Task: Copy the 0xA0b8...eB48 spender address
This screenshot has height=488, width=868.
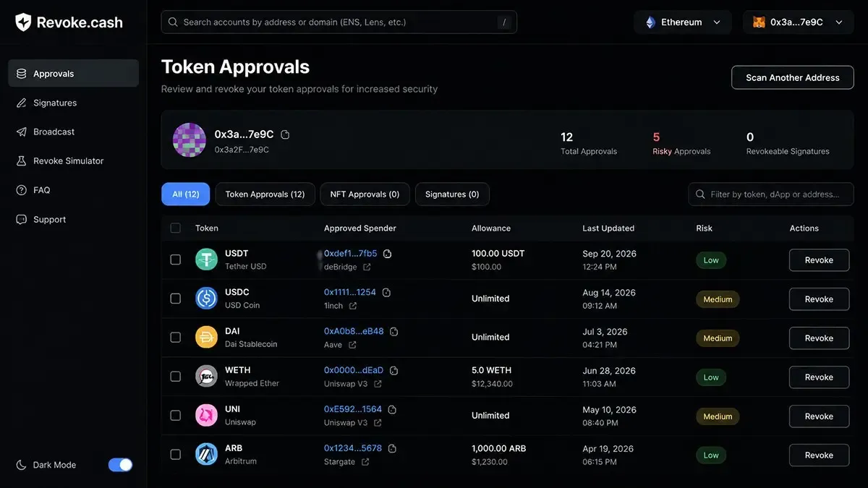Action: [x=394, y=332]
